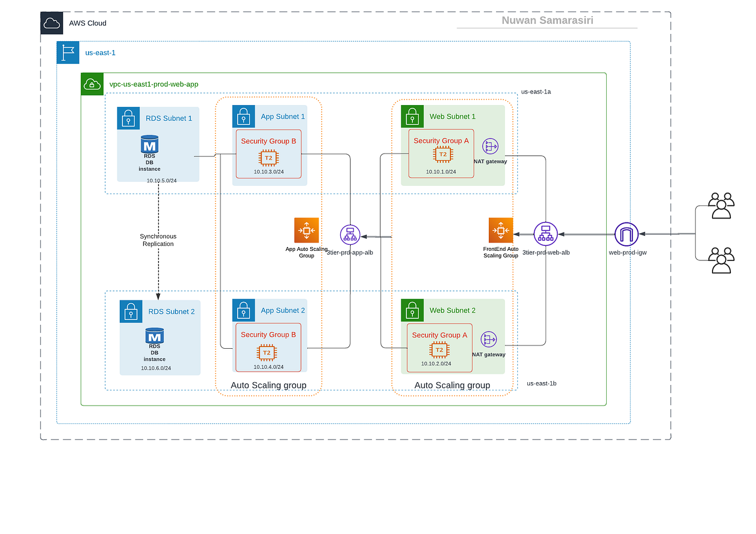756x534 pixels.
Task: Select the App Auto Scaling Group icon
Action: [306, 230]
